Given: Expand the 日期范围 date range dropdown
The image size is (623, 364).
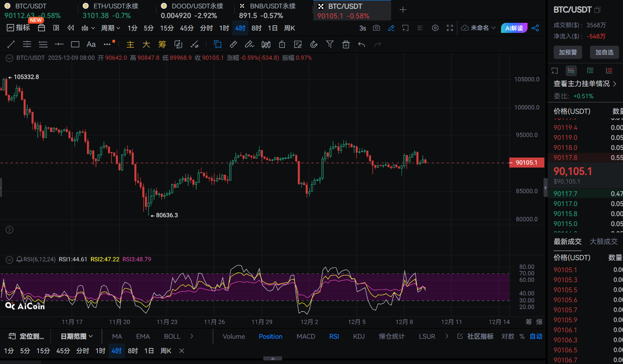Looking at the screenshot, I should (x=77, y=336).
